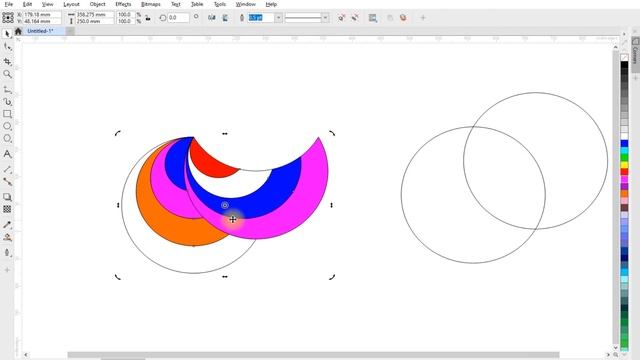640x360 pixels.
Task: Select the Parallel Dimension tool
Action: [7, 169]
